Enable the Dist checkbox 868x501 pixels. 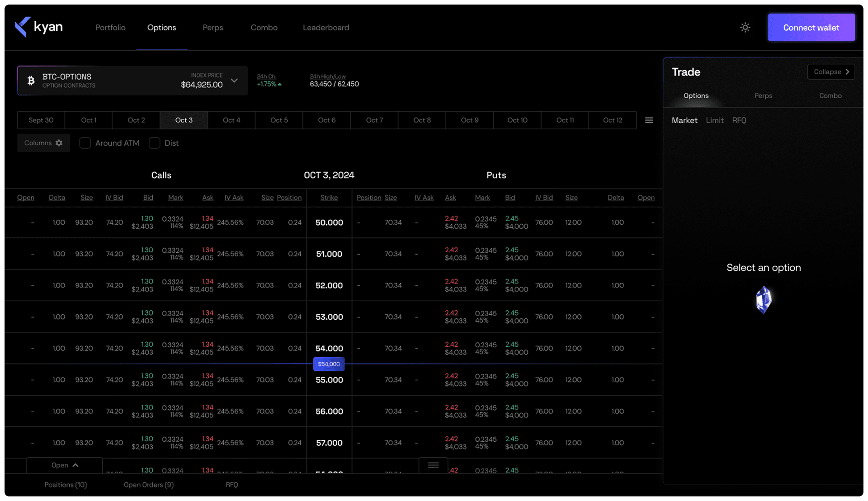(155, 143)
